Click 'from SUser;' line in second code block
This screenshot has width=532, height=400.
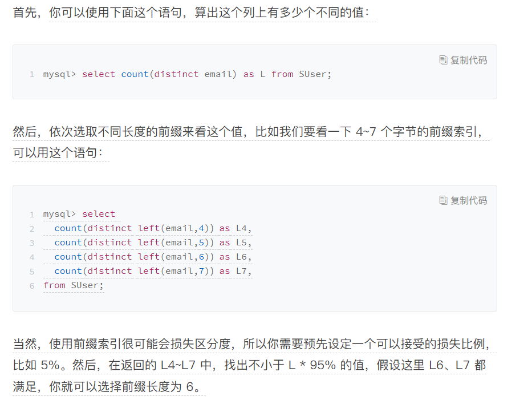pyautogui.click(x=74, y=285)
